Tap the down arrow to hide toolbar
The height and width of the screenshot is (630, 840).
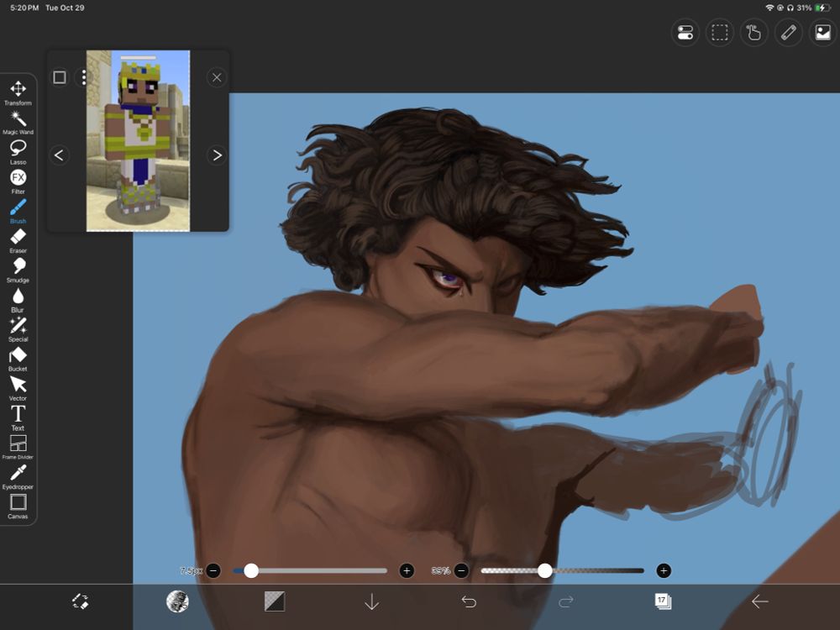372,601
